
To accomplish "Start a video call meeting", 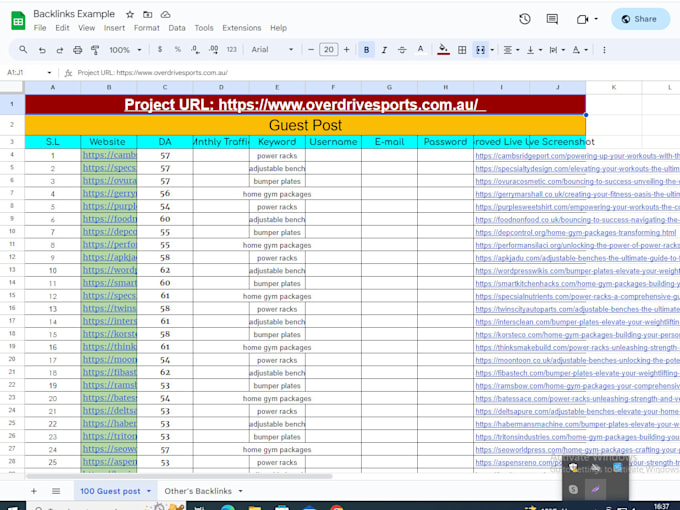I will tap(582, 19).
